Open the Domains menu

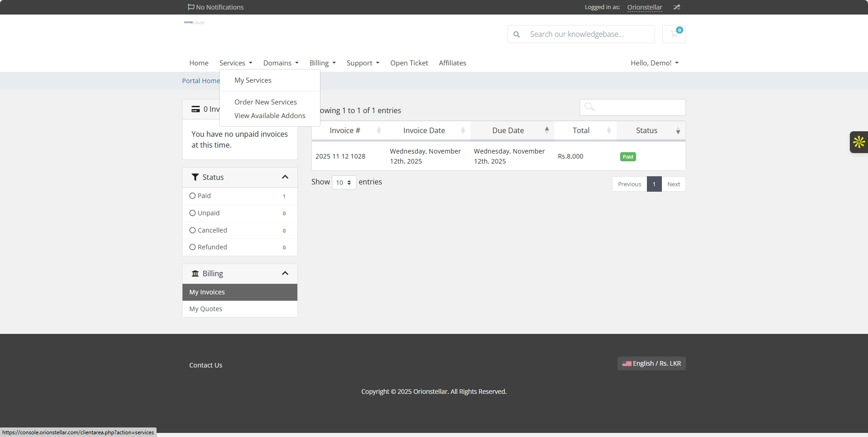click(281, 63)
